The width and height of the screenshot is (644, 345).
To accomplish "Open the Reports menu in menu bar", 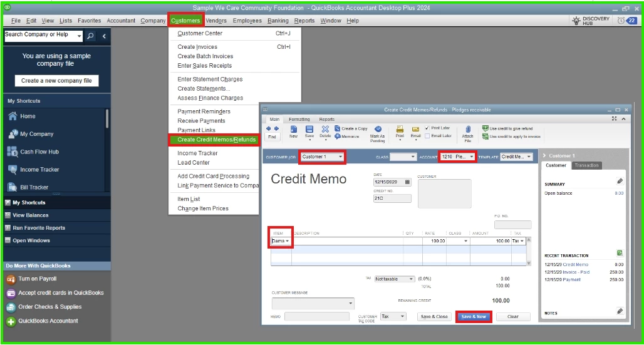I will click(x=304, y=21).
